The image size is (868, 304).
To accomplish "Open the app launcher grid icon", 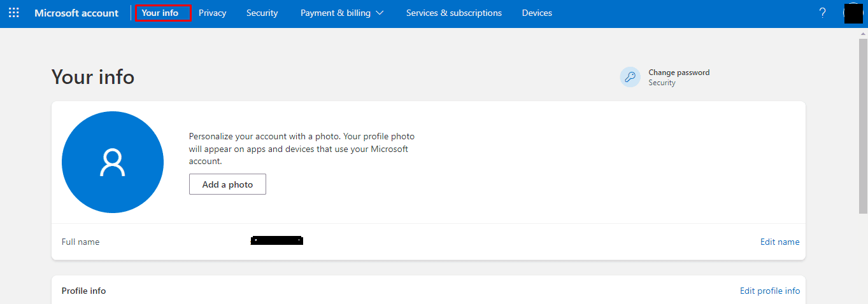I will pyautogui.click(x=13, y=13).
